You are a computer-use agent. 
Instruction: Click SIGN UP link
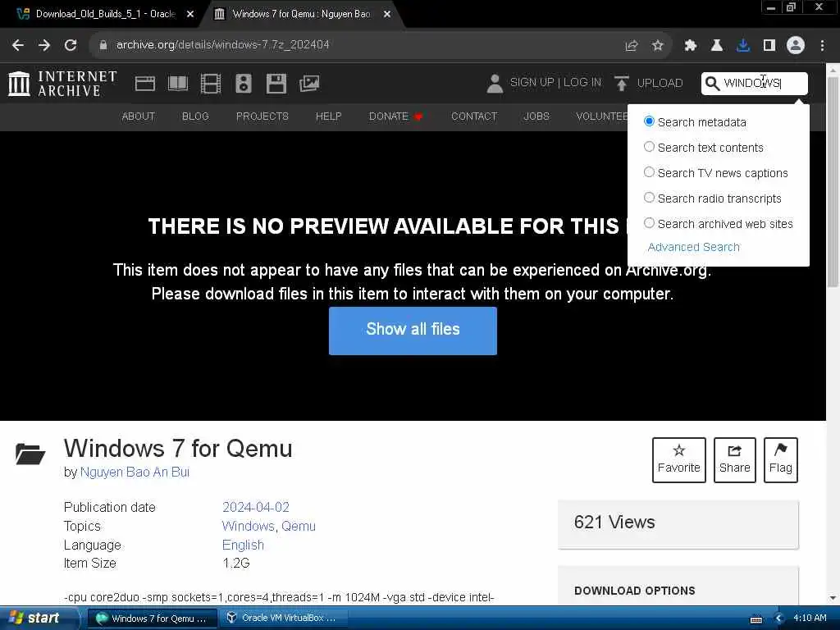(x=532, y=83)
